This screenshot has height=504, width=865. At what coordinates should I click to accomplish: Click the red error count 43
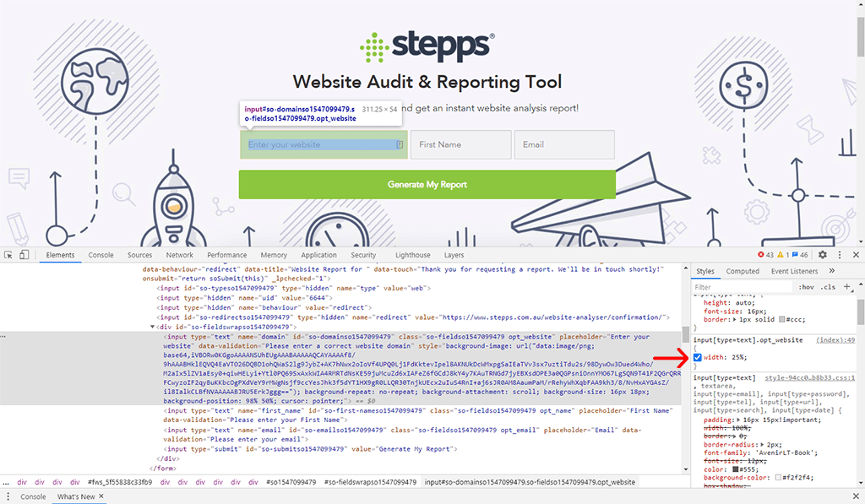pyautogui.click(x=765, y=255)
